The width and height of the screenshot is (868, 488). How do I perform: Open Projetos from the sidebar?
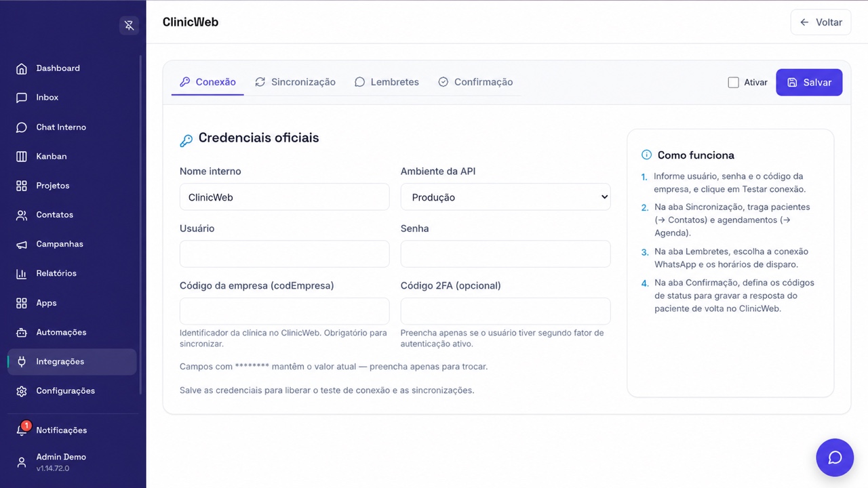click(x=72, y=186)
